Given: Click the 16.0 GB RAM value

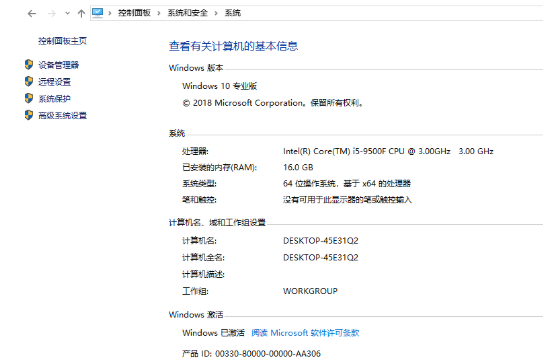Looking at the screenshot, I should [298, 167].
